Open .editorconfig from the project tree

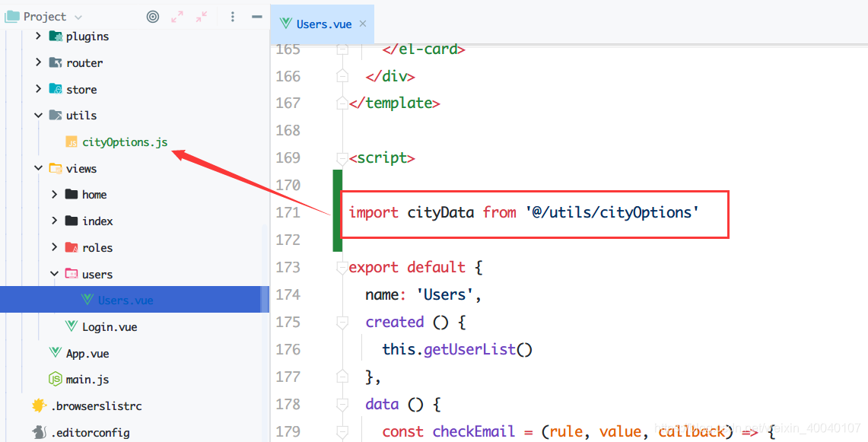91,433
